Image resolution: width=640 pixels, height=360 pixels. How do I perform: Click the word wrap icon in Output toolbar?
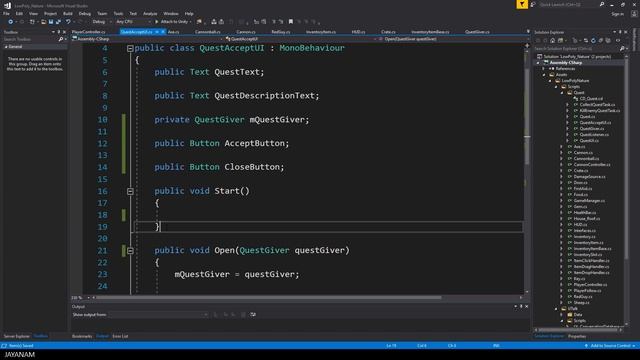tap(253, 314)
